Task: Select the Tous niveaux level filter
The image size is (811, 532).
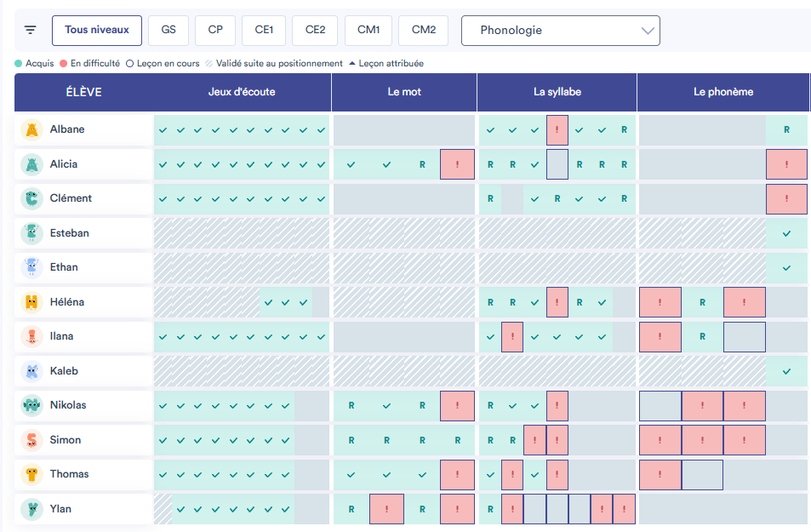Action: coord(97,31)
